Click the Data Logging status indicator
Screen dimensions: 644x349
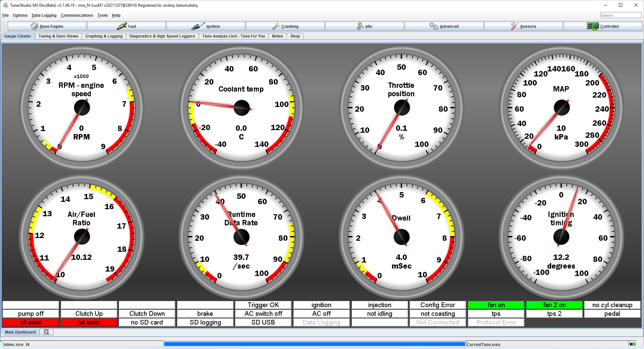click(322, 322)
